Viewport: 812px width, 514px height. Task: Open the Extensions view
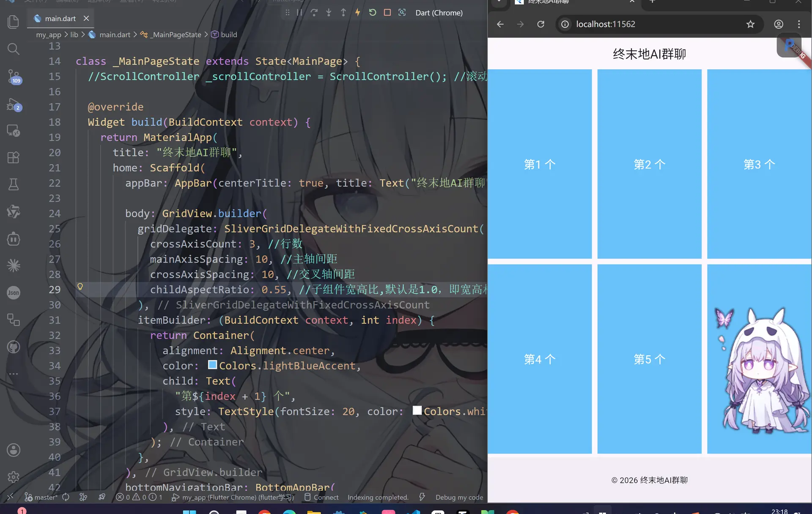tap(14, 157)
